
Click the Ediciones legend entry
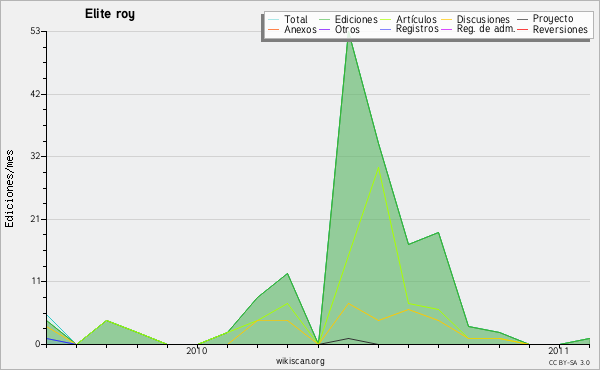pyautogui.click(x=356, y=19)
